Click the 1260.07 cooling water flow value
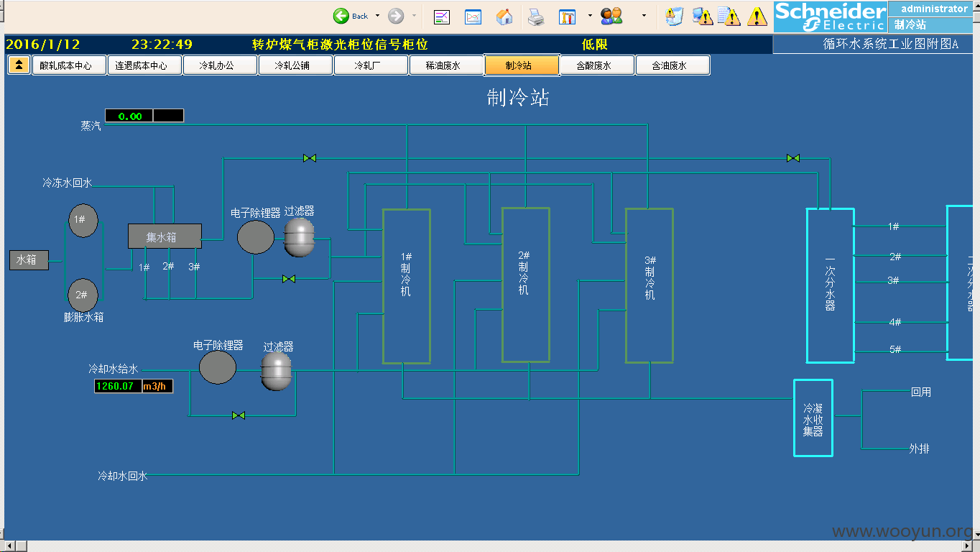Image resolution: width=980 pixels, height=552 pixels. [117, 386]
